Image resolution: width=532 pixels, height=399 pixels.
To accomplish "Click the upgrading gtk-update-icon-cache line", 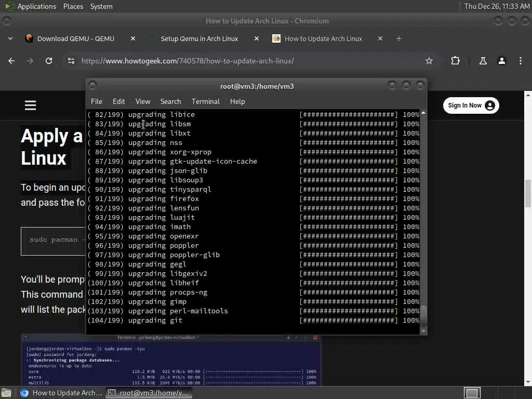I will pyautogui.click(x=254, y=162).
